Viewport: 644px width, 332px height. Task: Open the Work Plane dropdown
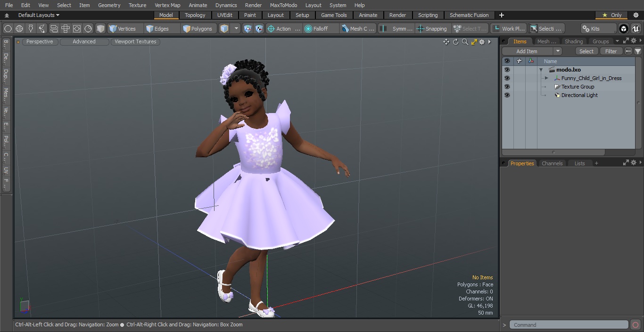(508, 29)
